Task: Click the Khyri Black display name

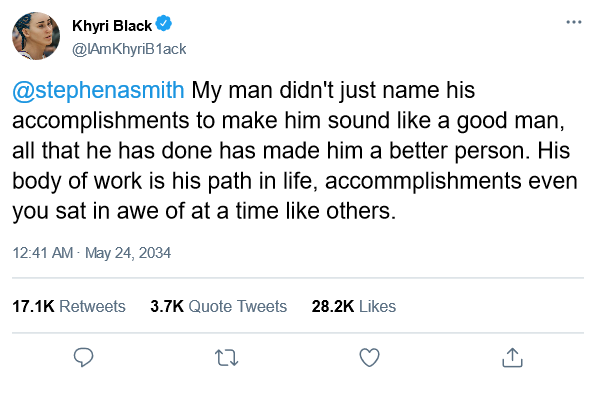Action: point(112,26)
